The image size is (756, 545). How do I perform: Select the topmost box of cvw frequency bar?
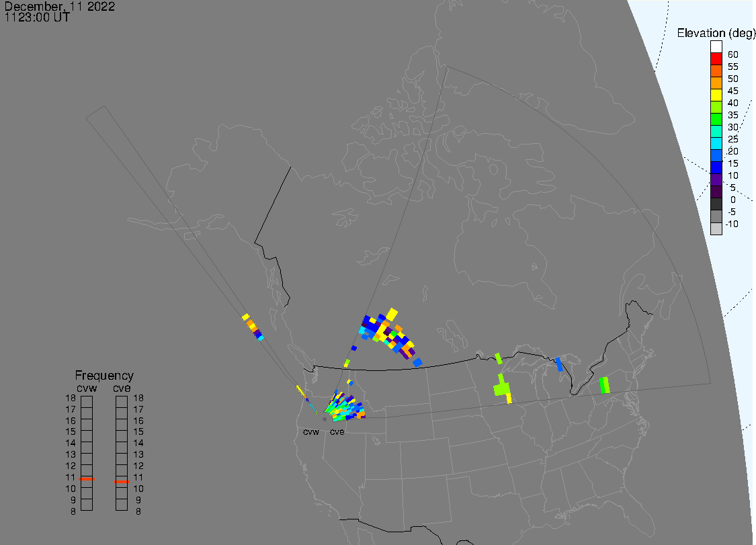coord(87,401)
